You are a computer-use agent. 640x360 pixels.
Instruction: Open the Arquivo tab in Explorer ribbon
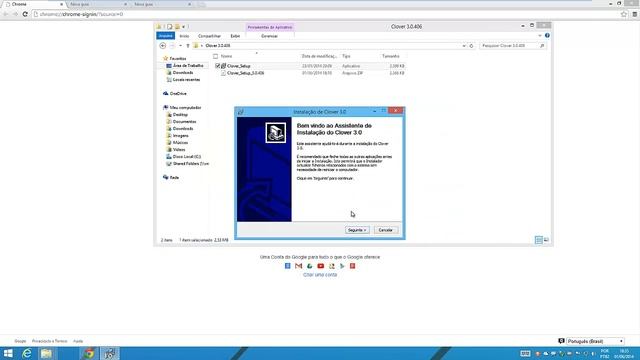click(x=165, y=36)
